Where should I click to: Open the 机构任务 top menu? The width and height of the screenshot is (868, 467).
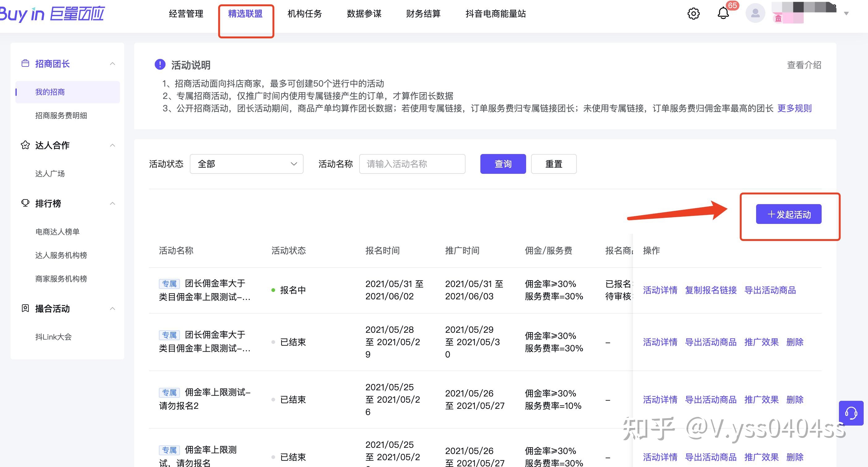[304, 14]
